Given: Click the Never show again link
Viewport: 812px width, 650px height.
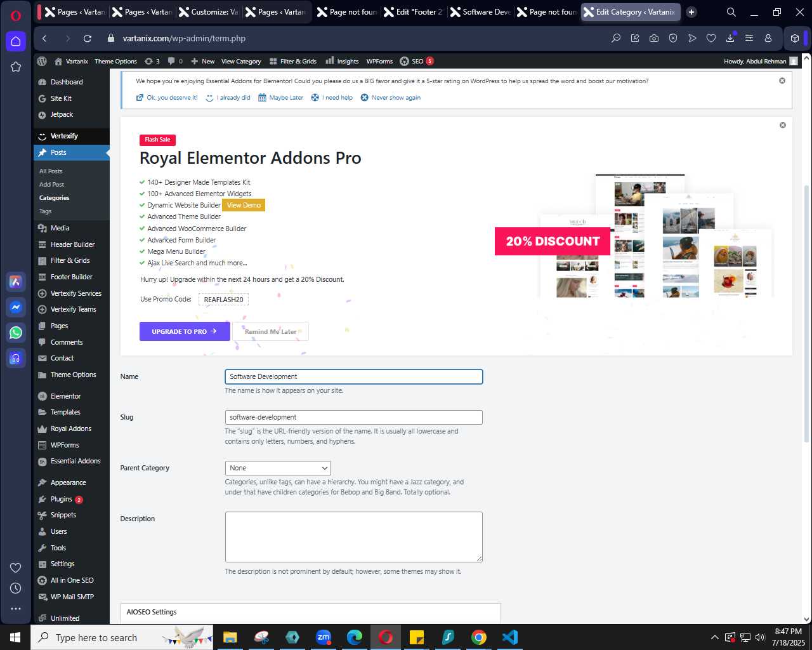Looking at the screenshot, I should click(390, 98).
